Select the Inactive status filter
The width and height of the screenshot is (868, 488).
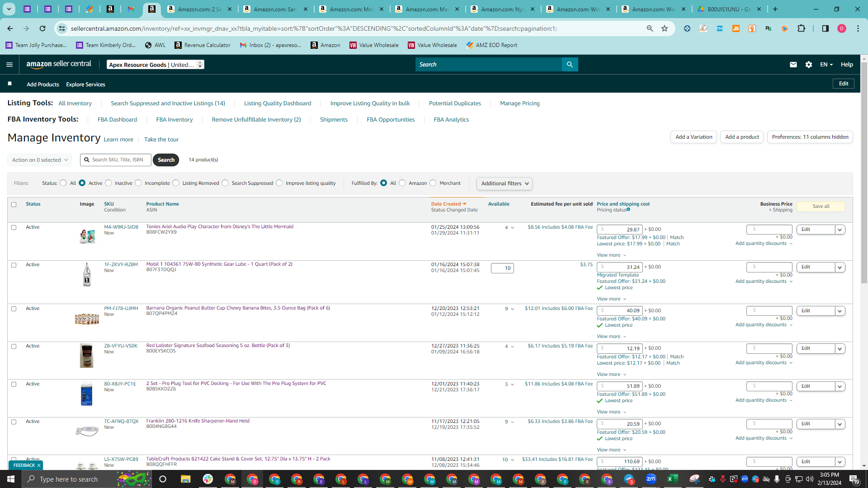click(108, 183)
